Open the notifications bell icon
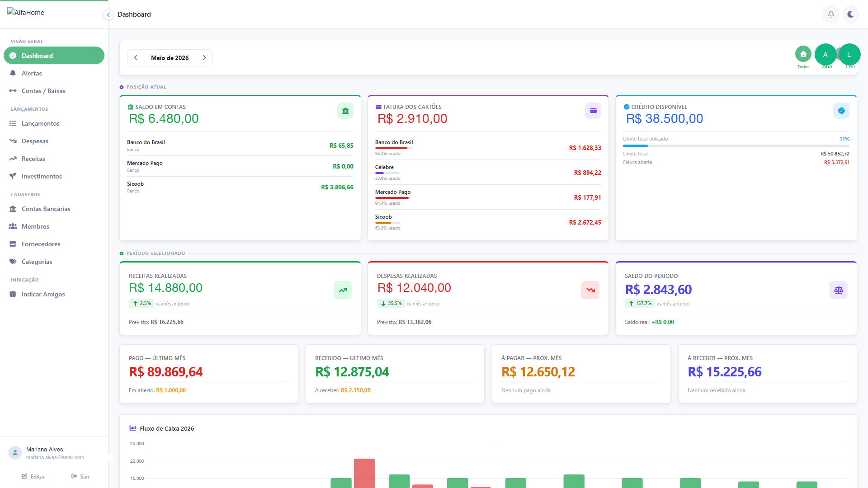Image resolution: width=868 pixels, height=488 pixels. 831,14
